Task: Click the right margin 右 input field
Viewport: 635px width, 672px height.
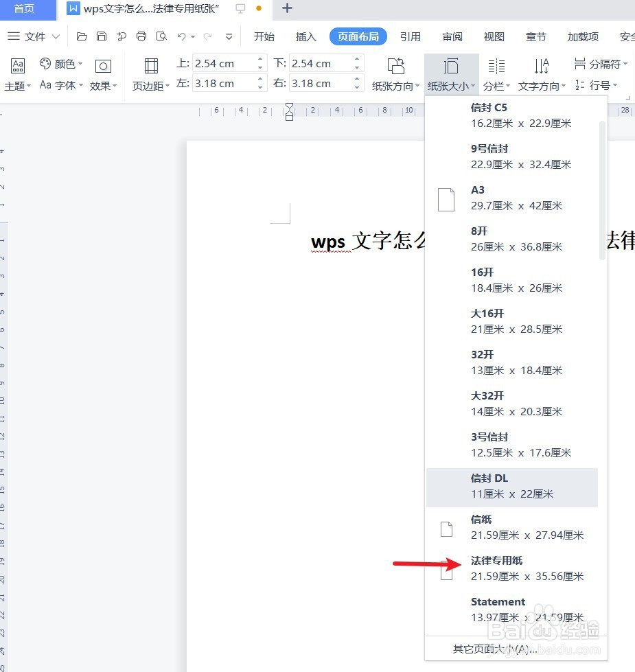Action: 321,83
